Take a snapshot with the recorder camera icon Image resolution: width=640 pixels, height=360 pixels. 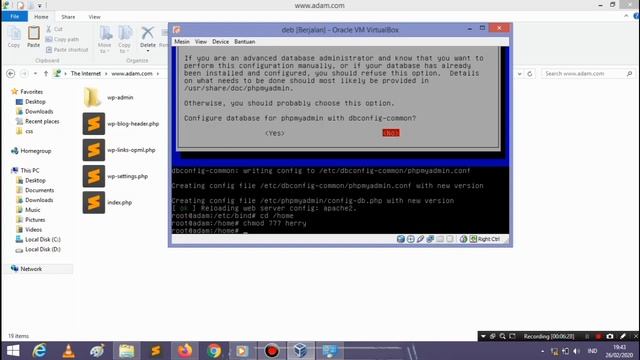(x=610, y=336)
